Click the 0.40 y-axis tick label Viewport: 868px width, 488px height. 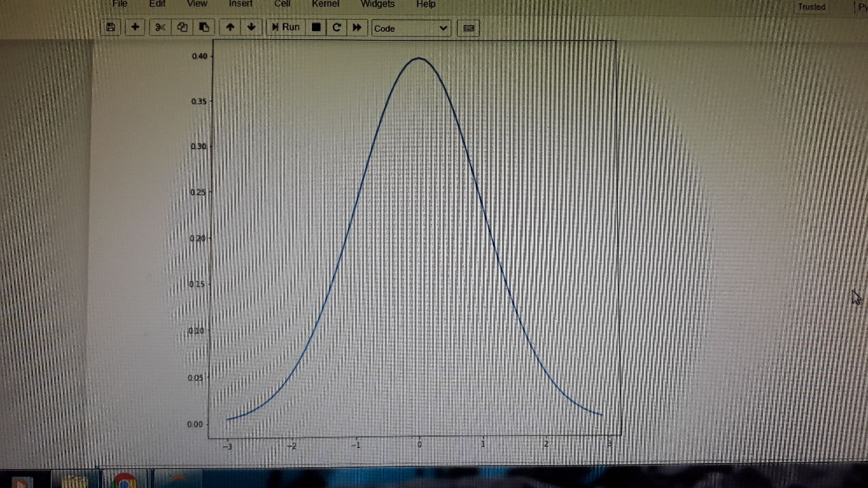(199, 56)
